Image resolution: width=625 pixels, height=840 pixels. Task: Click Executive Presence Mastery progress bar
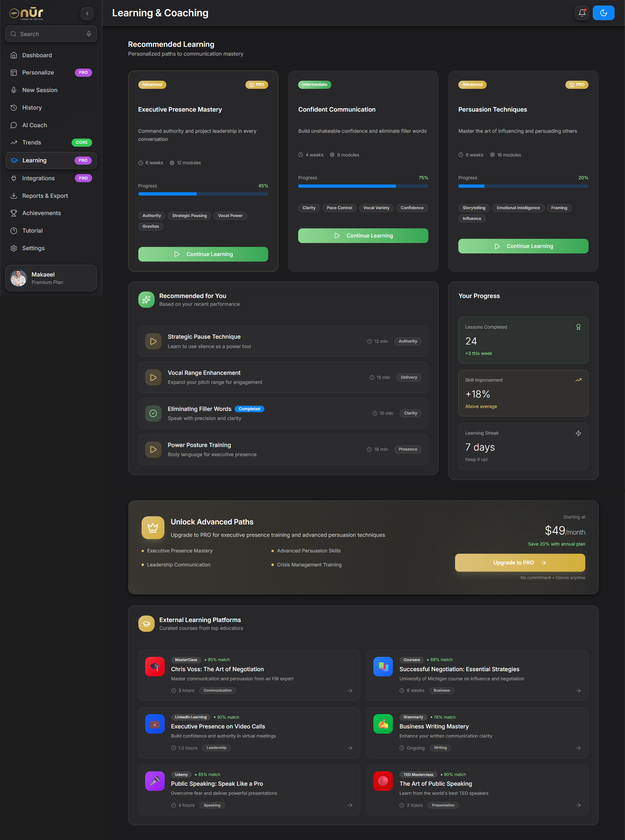203,194
